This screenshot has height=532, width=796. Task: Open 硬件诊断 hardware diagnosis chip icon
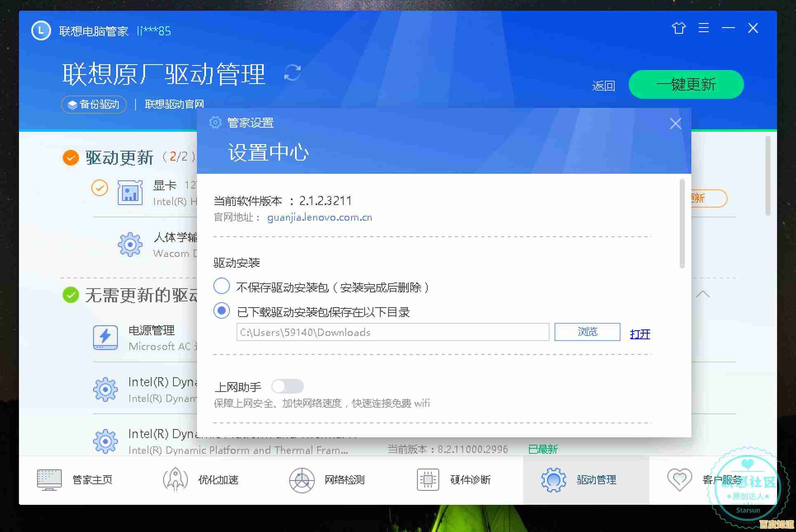[x=427, y=479]
